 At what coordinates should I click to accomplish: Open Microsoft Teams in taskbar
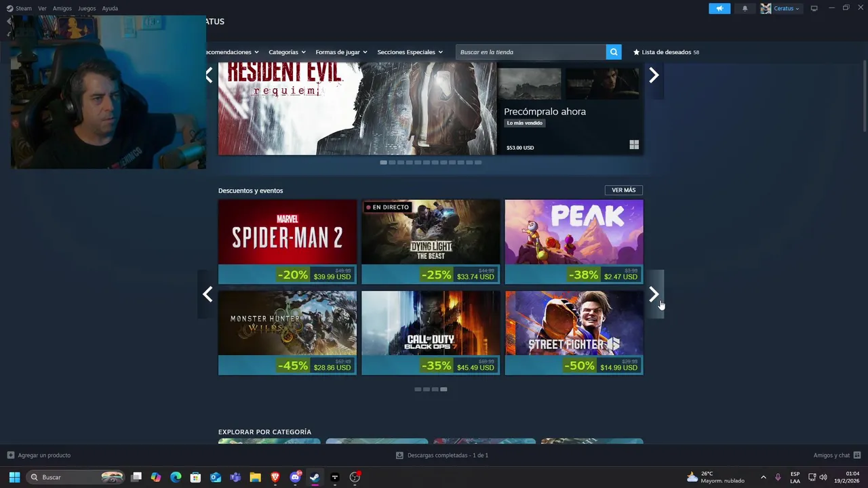235,477
